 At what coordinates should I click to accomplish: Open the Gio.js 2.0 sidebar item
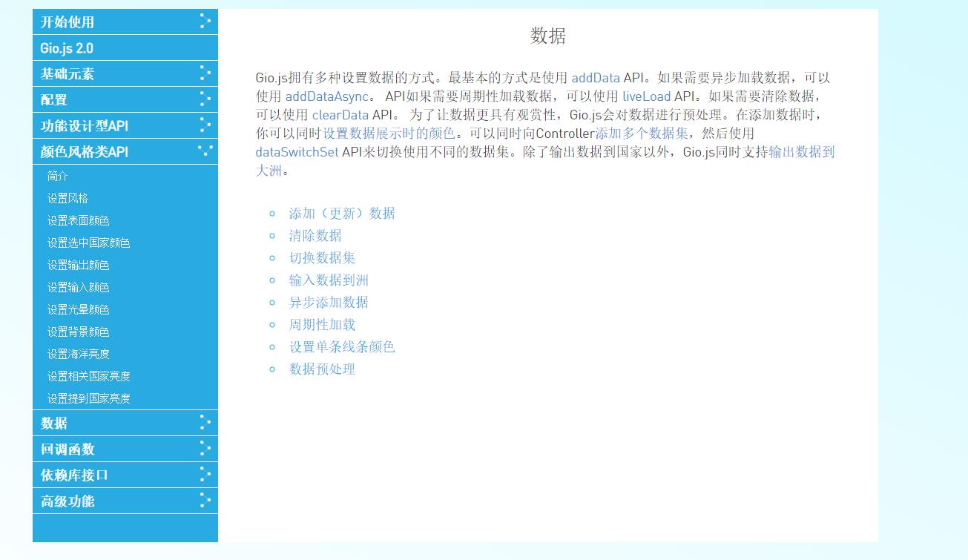(125, 48)
